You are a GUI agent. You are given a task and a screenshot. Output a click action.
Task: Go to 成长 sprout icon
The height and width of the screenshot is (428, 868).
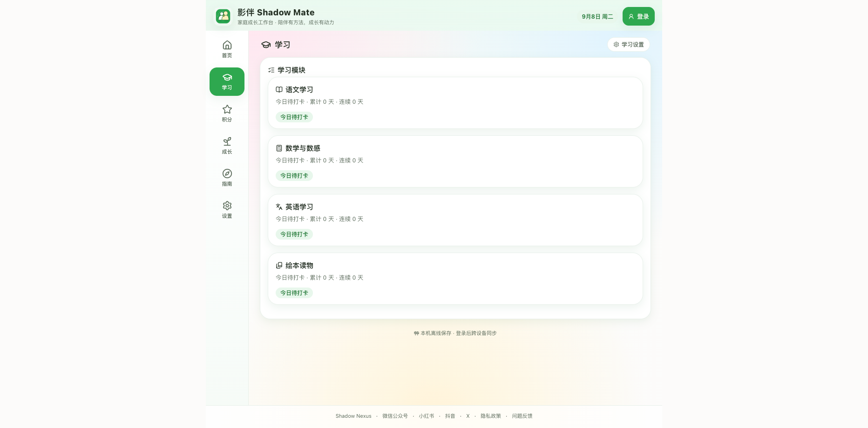pyautogui.click(x=227, y=141)
